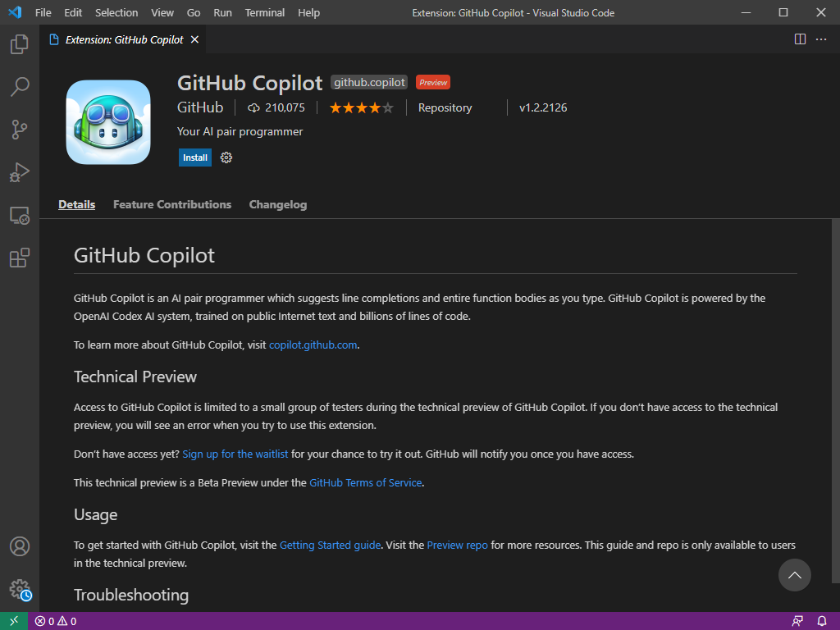Open the Run and Debug view
Screen dimensions: 840x630
(20, 172)
